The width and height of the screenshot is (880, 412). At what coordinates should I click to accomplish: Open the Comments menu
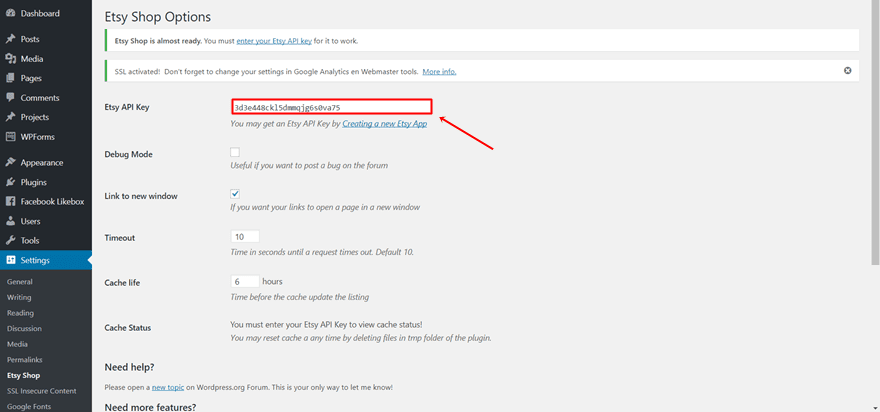coord(40,98)
